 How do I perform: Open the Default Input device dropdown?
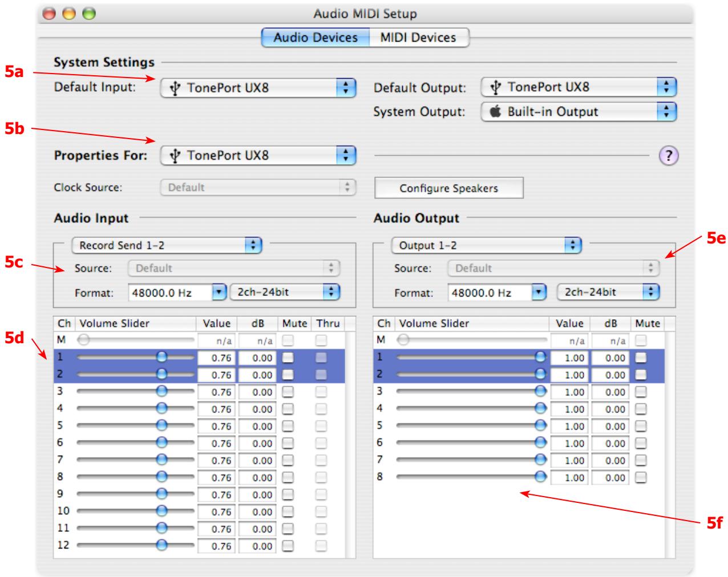258,88
